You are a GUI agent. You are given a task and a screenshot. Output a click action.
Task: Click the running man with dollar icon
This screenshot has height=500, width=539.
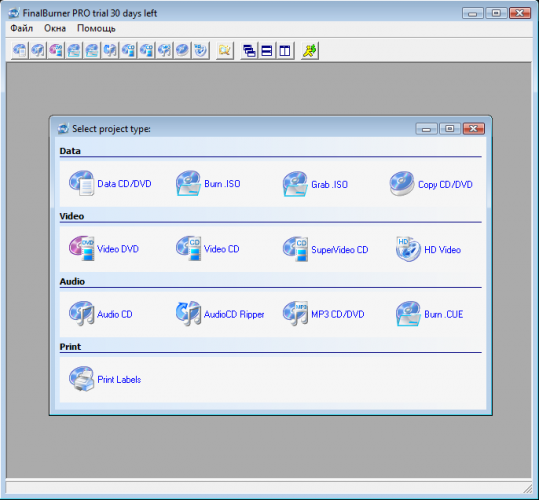click(x=310, y=51)
